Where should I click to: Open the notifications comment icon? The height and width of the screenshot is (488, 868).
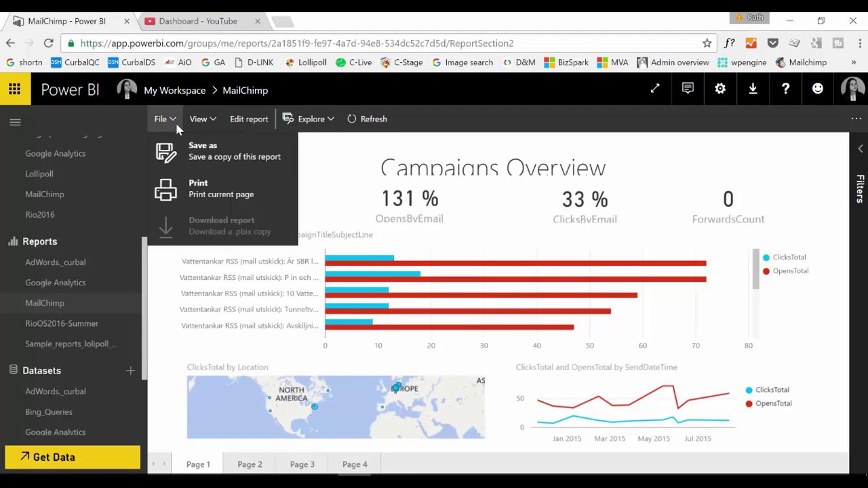688,89
